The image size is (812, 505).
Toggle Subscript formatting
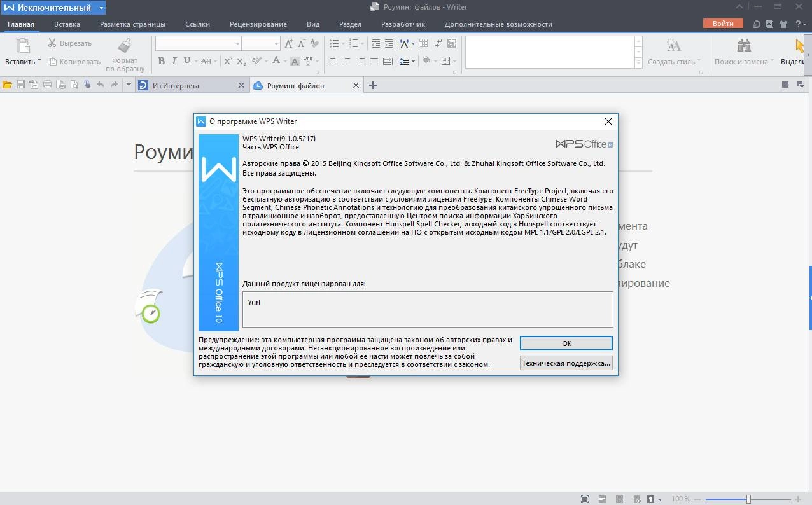[241, 61]
